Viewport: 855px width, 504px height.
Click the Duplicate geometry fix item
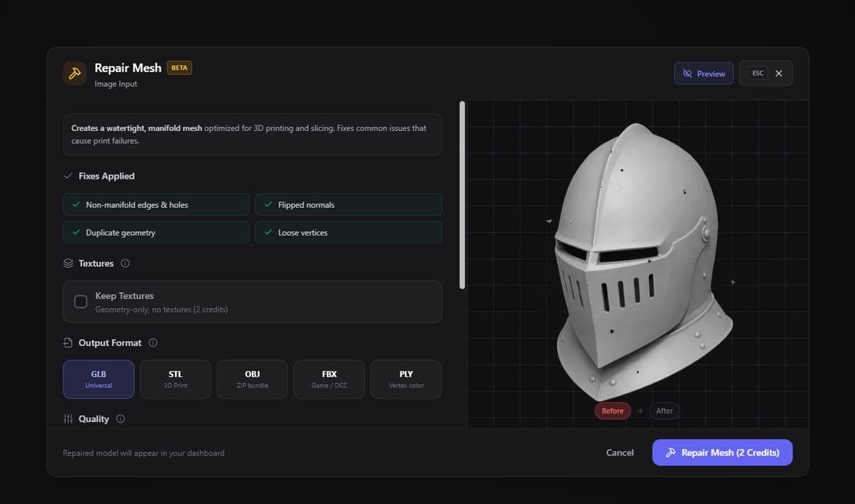156,232
